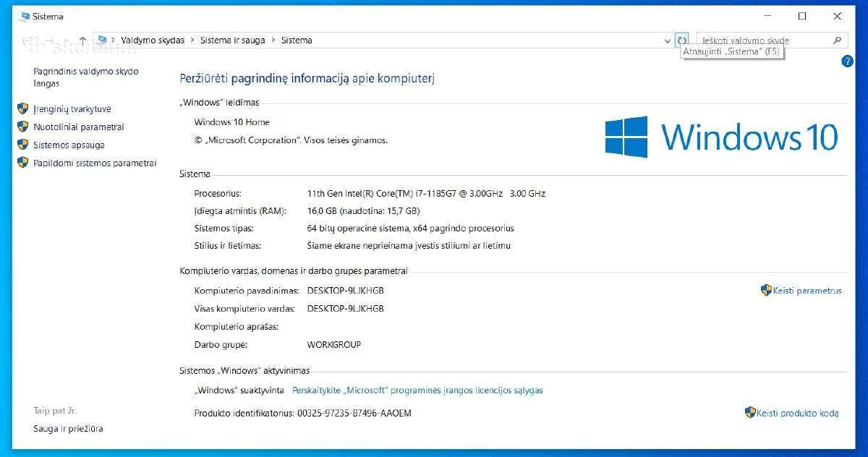Click the Microsoft Corporation copyright line
Screen dimensions: 868x457
[291, 140]
